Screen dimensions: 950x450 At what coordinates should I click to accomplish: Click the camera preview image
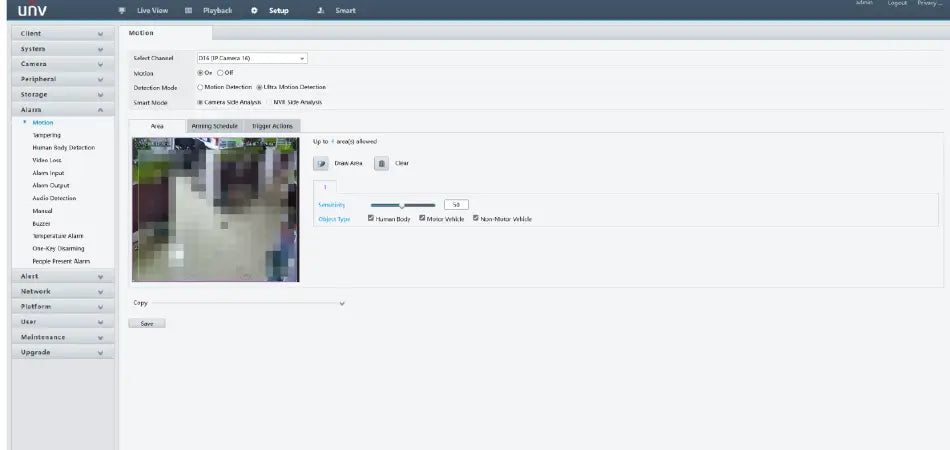point(216,210)
